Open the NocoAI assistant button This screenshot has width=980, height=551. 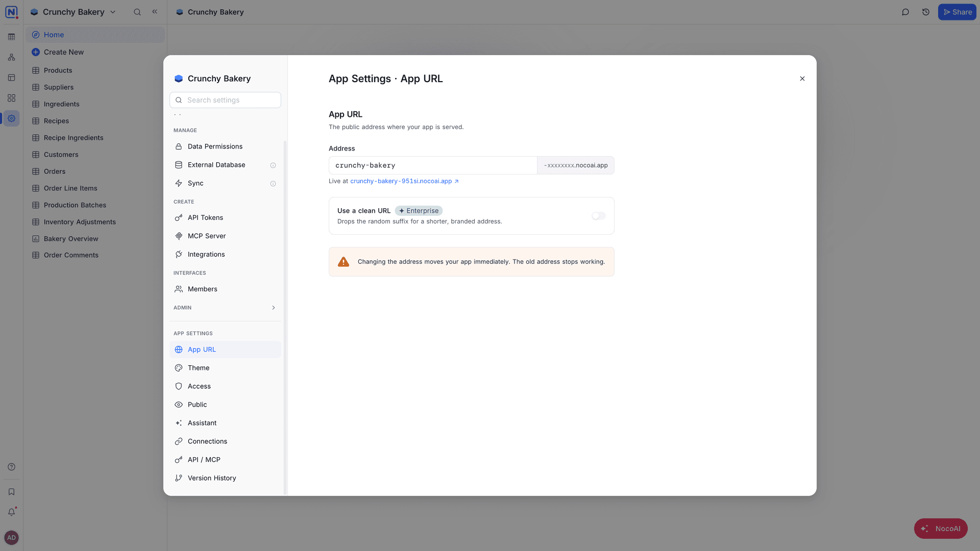[x=941, y=529]
